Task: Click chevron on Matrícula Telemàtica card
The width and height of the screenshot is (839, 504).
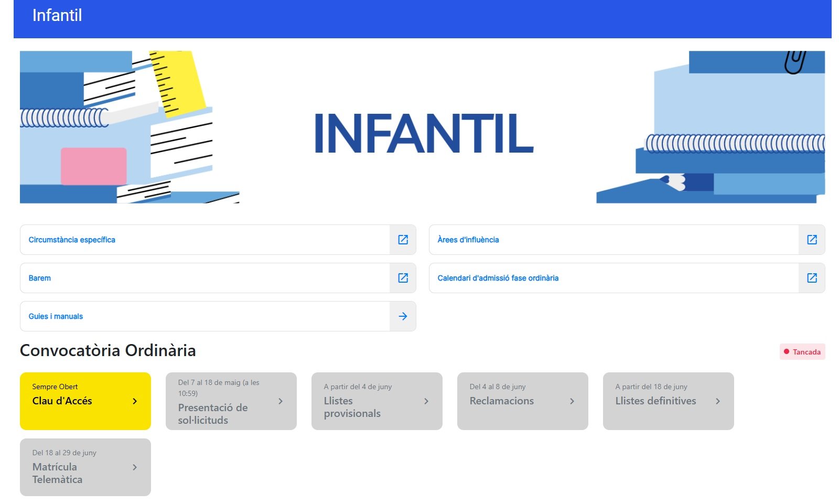Action: (x=135, y=467)
